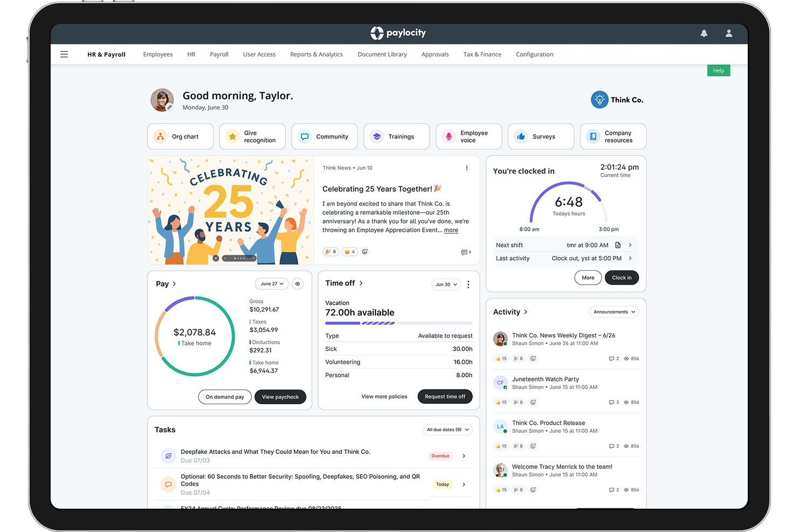
Task: Open the Jun 30 time off dropdown
Action: click(x=446, y=285)
